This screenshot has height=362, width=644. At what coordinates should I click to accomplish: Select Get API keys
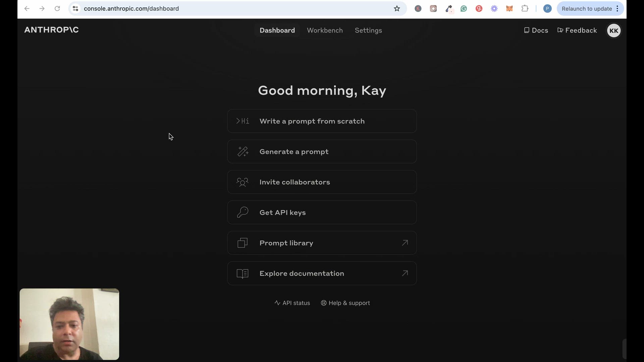[x=322, y=213]
